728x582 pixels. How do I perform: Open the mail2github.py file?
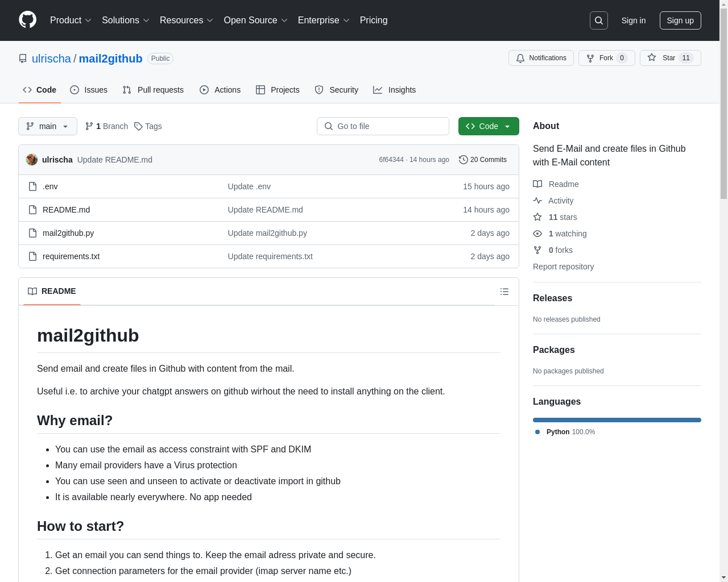coord(68,233)
